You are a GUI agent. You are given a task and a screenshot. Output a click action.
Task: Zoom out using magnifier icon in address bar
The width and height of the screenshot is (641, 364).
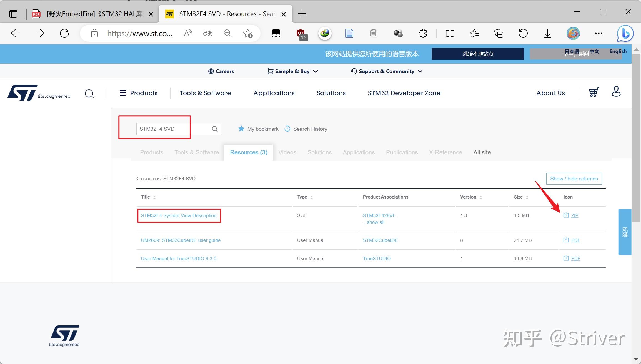pos(228,33)
